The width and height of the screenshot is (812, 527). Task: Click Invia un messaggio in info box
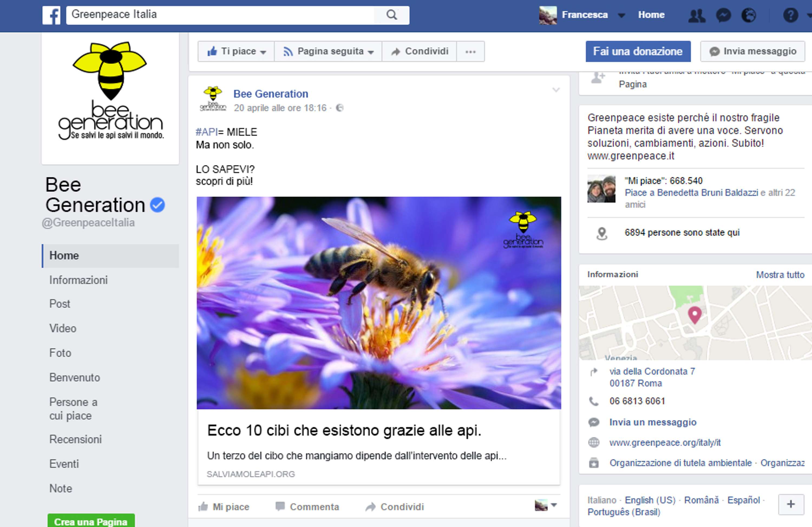[x=653, y=422]
